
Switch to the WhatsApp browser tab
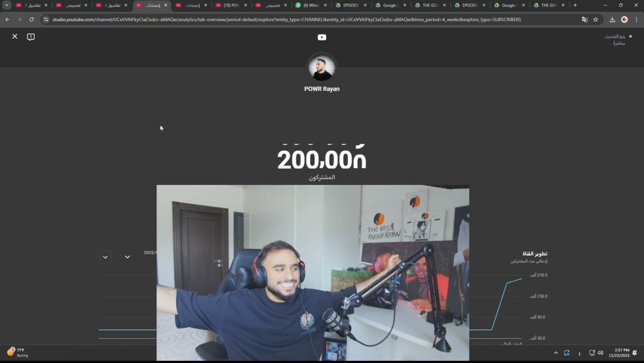point(310,5)
